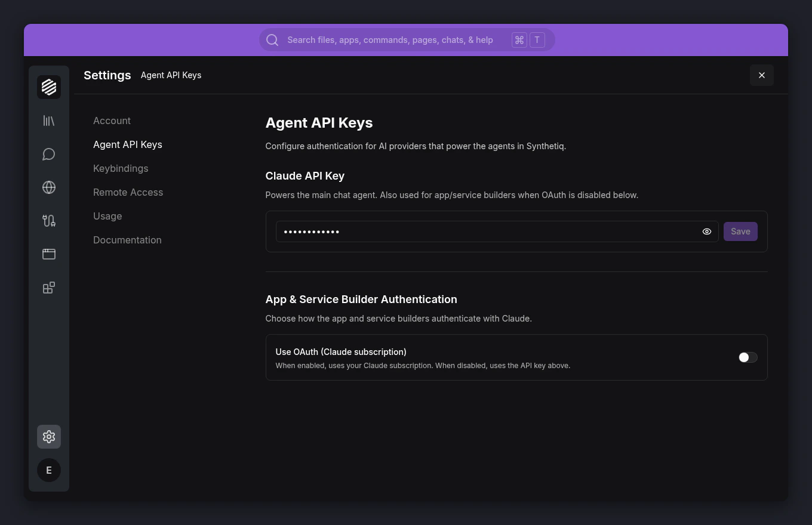This screenshot has width=812, height=525.
Task: Select the Account settings section
Action: [x=112, y=121]
